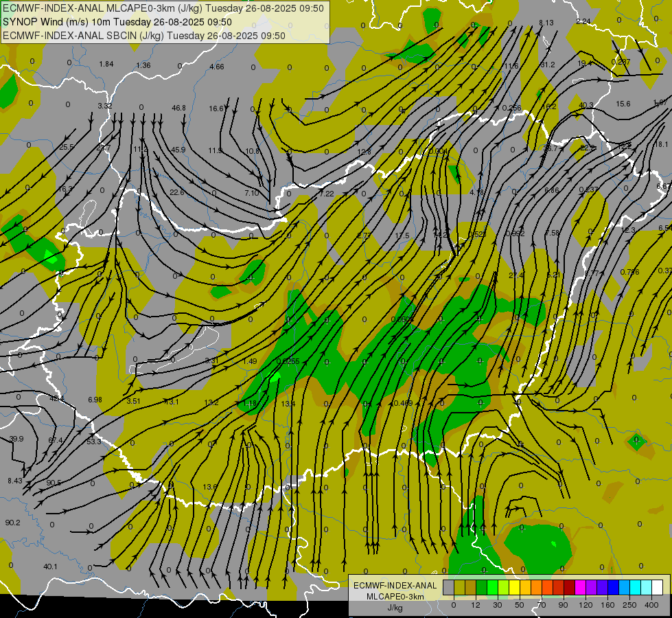Click the dark red legend swatch
The width and height of the screenshot is (672, 618).
coord(569,588)
